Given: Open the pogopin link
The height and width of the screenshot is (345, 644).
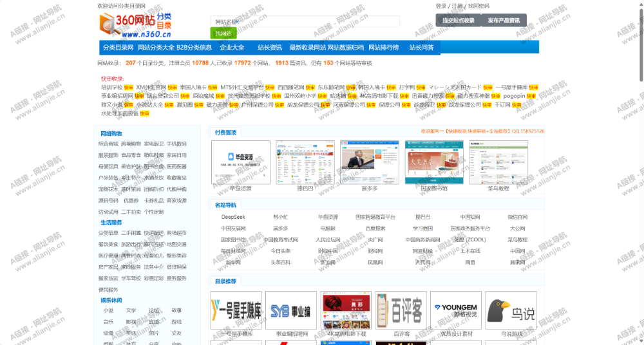Looking at the screenshot, I should tap(514, 96).
